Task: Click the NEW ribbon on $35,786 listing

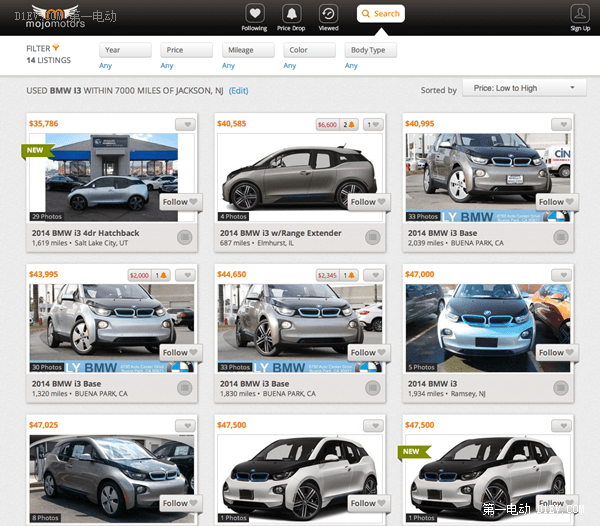Action: point(37,150)
